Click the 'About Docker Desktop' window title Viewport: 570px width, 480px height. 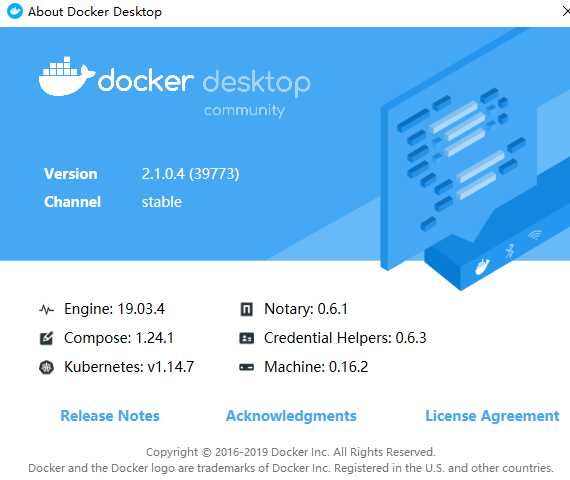click(95, 12)
